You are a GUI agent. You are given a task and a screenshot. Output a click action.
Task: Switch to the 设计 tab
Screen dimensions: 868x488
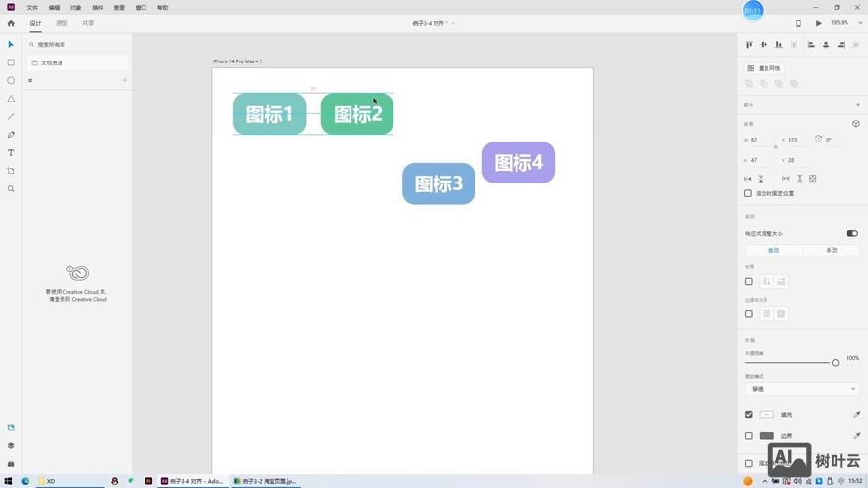click(35, 23)
